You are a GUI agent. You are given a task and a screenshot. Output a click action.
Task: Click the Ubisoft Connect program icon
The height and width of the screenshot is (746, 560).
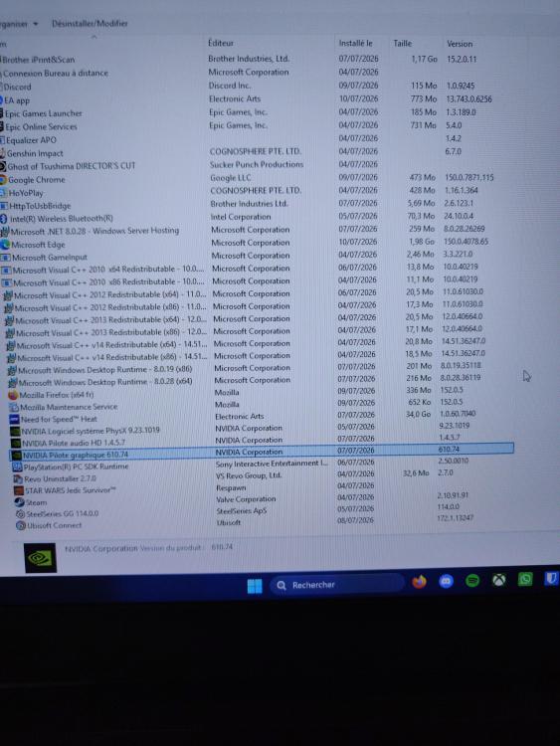tap(21, 525)
